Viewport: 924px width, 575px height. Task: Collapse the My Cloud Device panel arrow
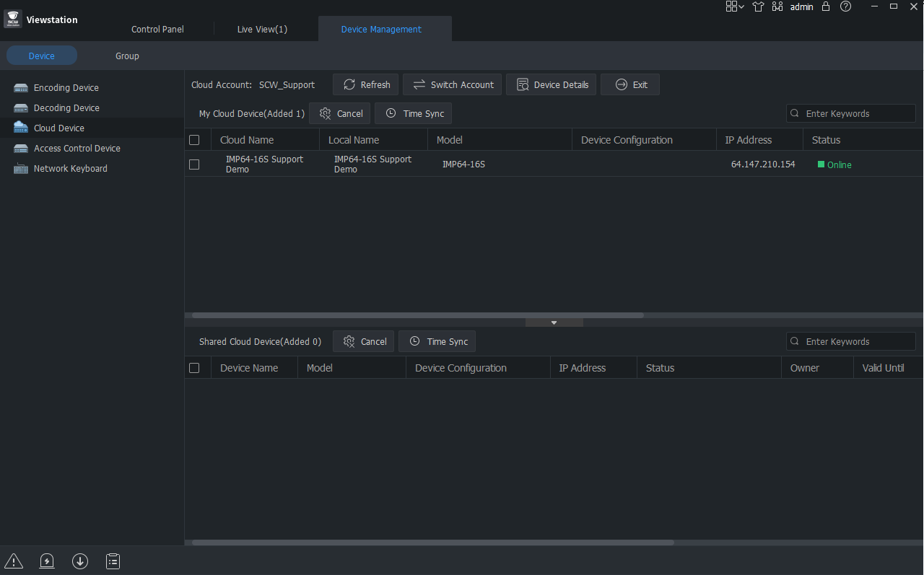click(554, 322)
